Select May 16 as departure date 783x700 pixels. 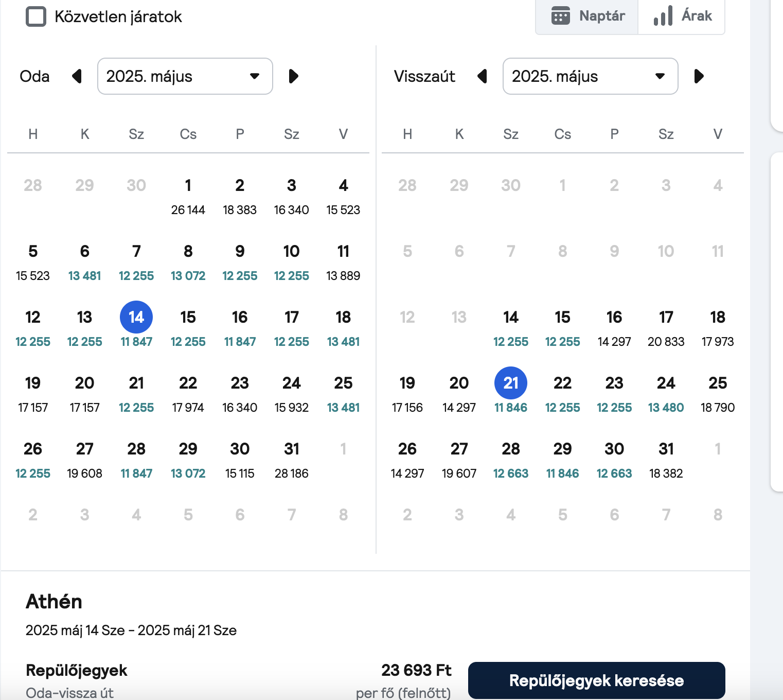coord(240,328)
